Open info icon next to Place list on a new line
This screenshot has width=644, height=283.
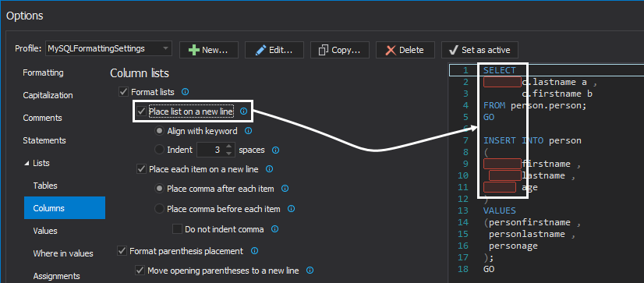click(243, 111)
